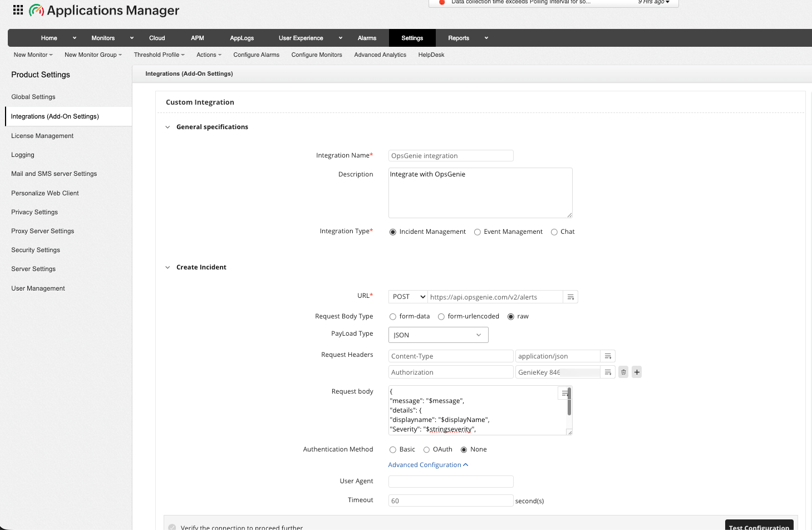Image resolution: width=812 pixels, height=530 pixels.
Task: Open placeholder list icon in Request body
Action: tap(564, 393)
